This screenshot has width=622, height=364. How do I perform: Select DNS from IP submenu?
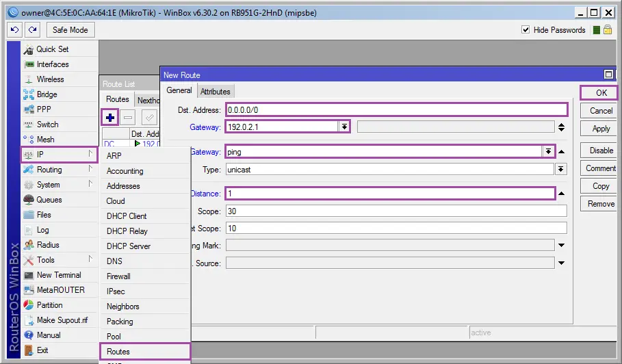coord(145,261)
